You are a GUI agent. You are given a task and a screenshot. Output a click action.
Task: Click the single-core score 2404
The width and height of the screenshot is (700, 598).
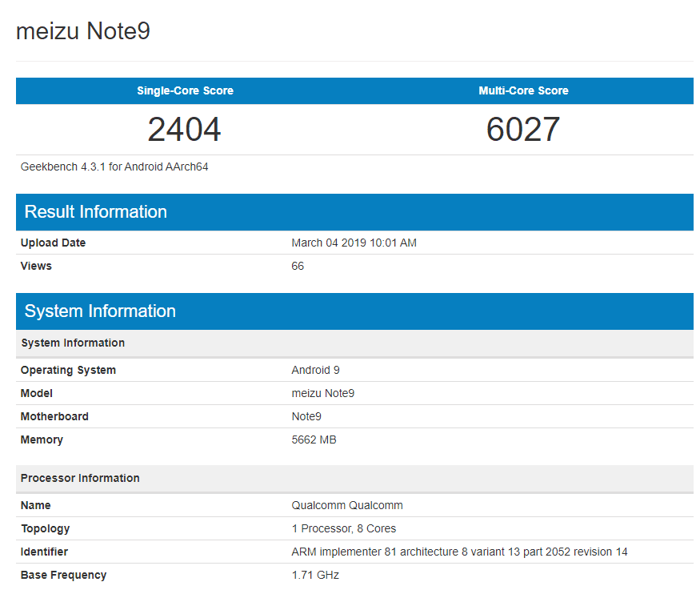tap(184, 130)
